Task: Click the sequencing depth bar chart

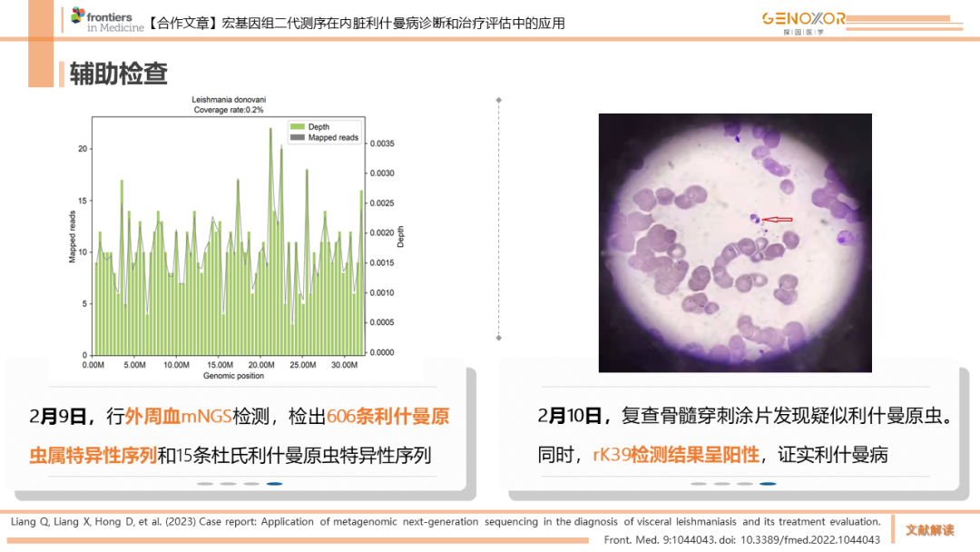Action: [x=229, y=236]
